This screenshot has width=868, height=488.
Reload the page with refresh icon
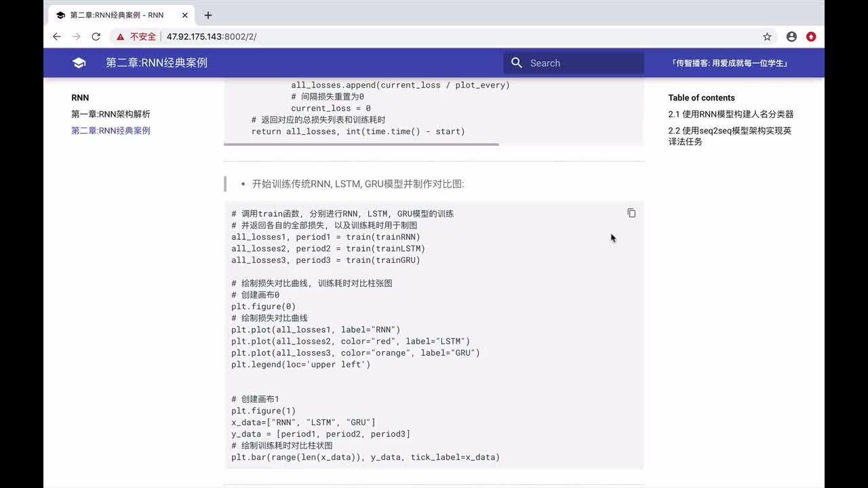coord(96,37)
